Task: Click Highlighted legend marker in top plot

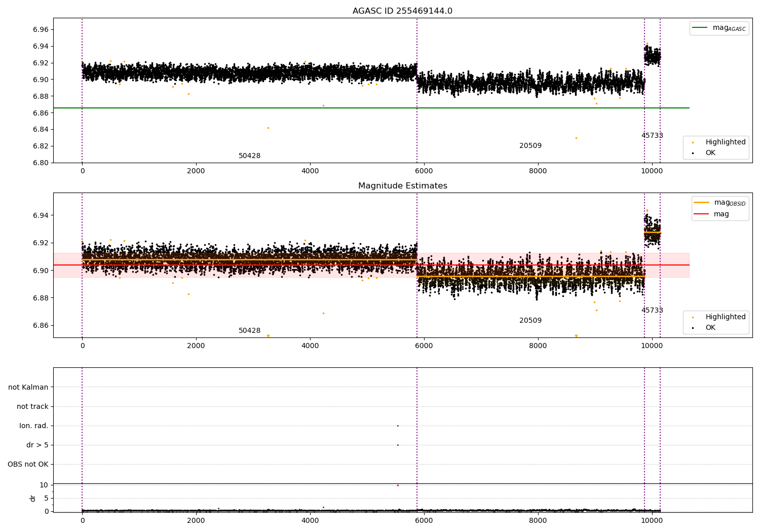Action: pos(693,142)
